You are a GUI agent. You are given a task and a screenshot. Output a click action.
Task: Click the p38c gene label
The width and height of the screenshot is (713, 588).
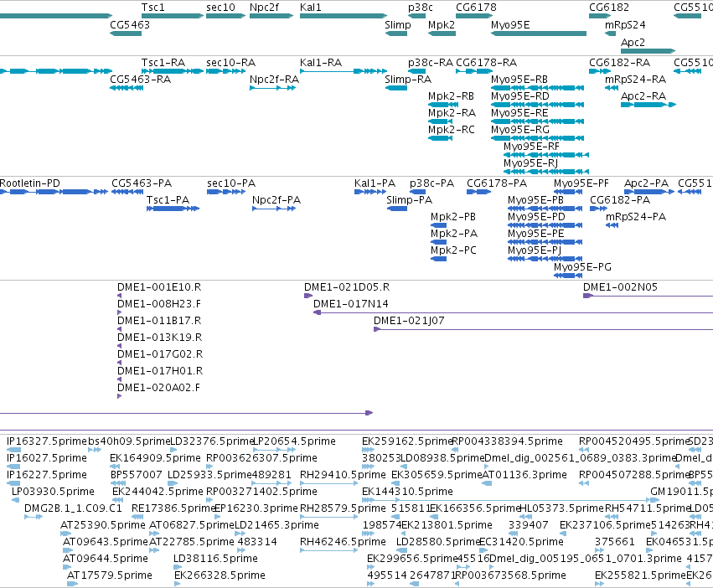tap(420, 8)
